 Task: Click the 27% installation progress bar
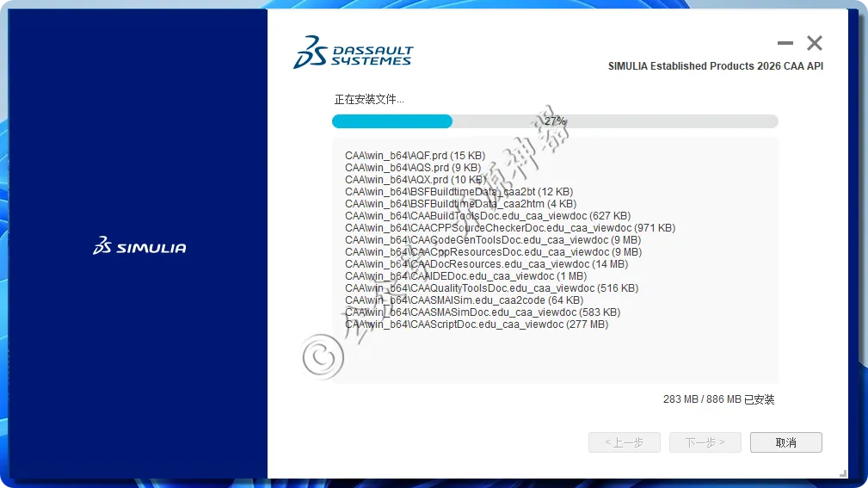pos(555,121)
